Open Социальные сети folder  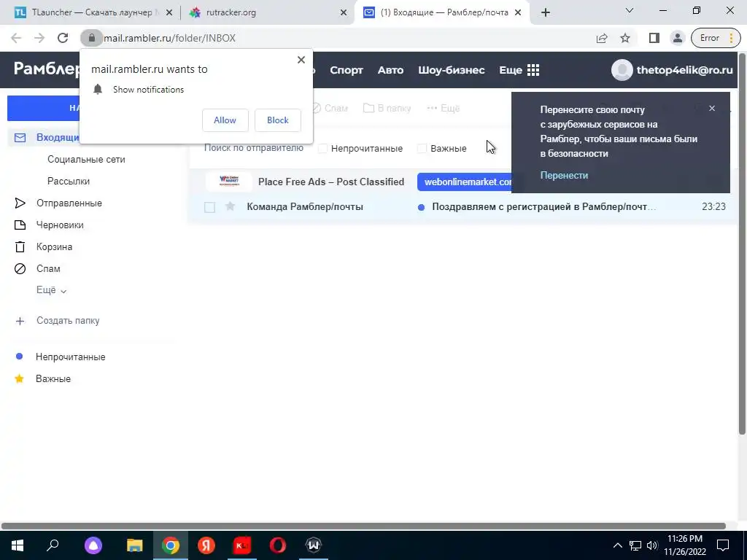click(x=86, y=160)
